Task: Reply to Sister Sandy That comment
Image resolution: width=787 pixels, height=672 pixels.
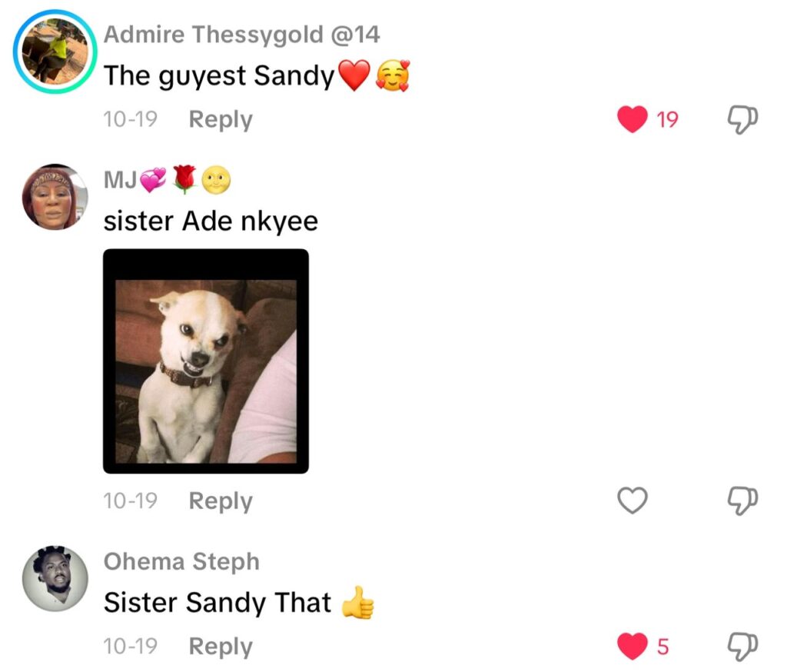Action: (x=221, y=647)
